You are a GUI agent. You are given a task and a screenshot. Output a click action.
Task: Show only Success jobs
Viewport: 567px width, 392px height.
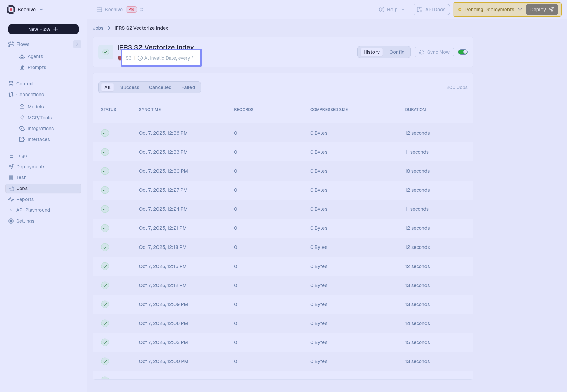click(x=130, y=87)
